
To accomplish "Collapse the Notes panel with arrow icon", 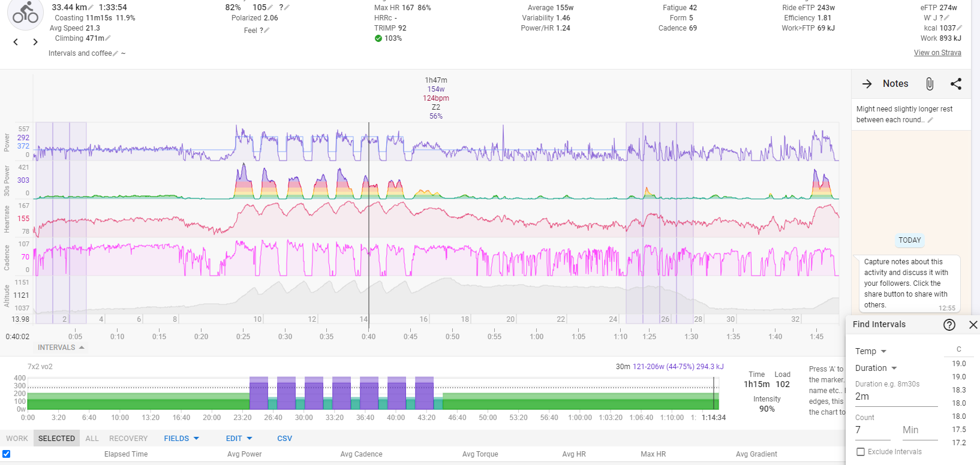I will [x=867, y=84].
